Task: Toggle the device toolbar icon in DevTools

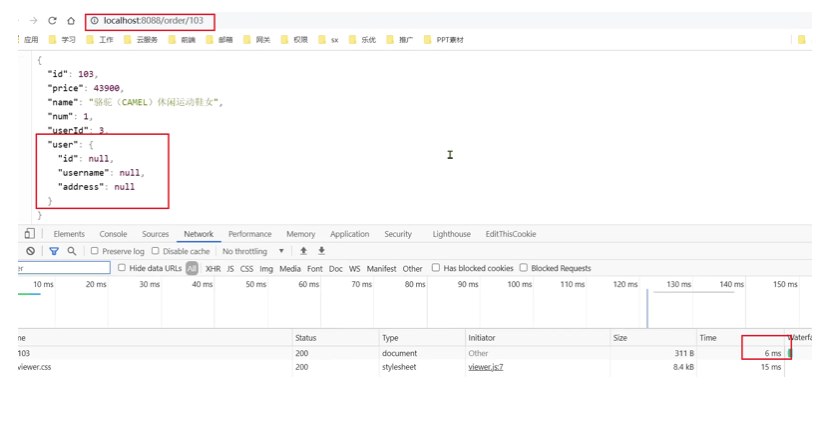Action: (x=29, y=234)
